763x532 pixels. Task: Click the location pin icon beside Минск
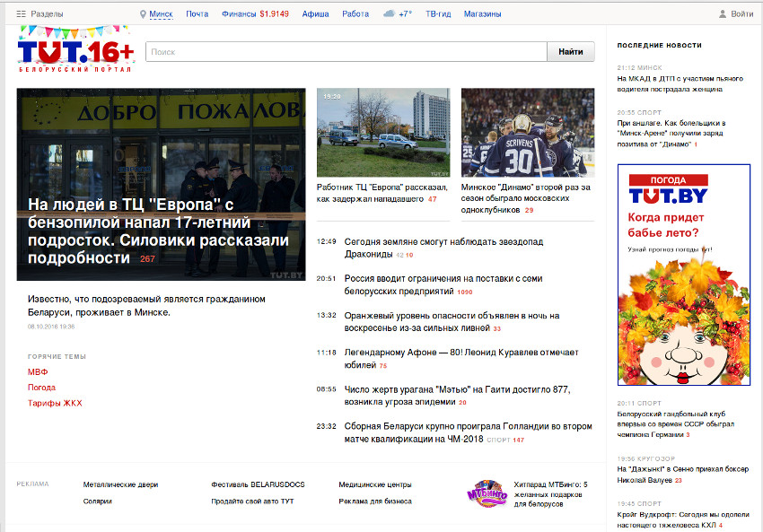tap(143, 14)
